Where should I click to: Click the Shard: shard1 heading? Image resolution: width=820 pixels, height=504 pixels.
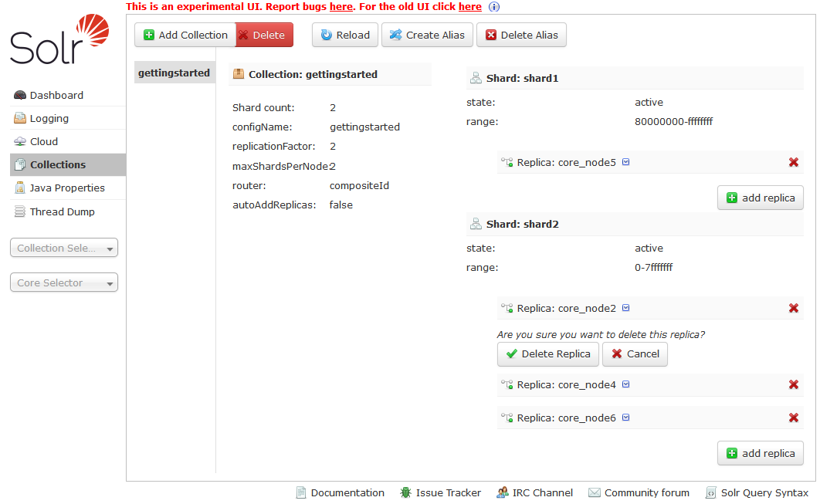523,78
